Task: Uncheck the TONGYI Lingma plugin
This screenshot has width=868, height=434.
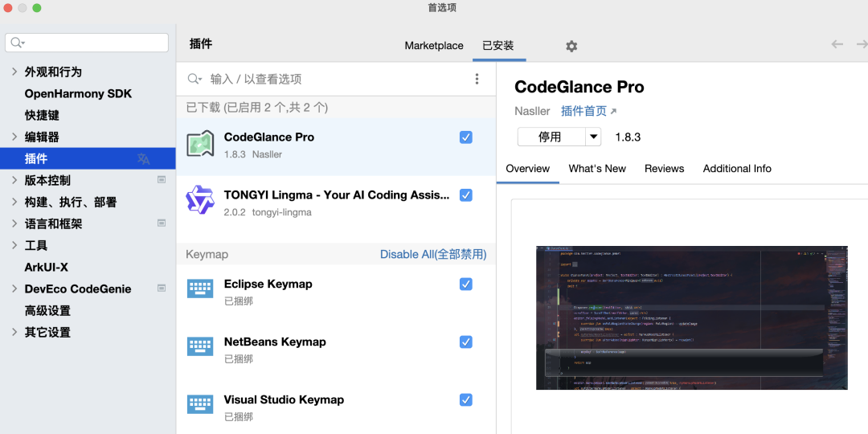Action: click(x=466, y=194)
